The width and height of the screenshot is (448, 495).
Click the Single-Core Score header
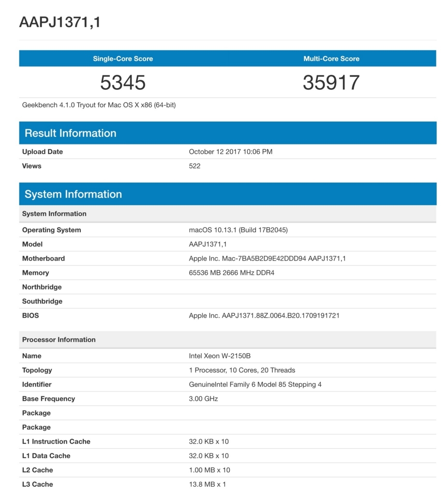click(x=123, y=58)
